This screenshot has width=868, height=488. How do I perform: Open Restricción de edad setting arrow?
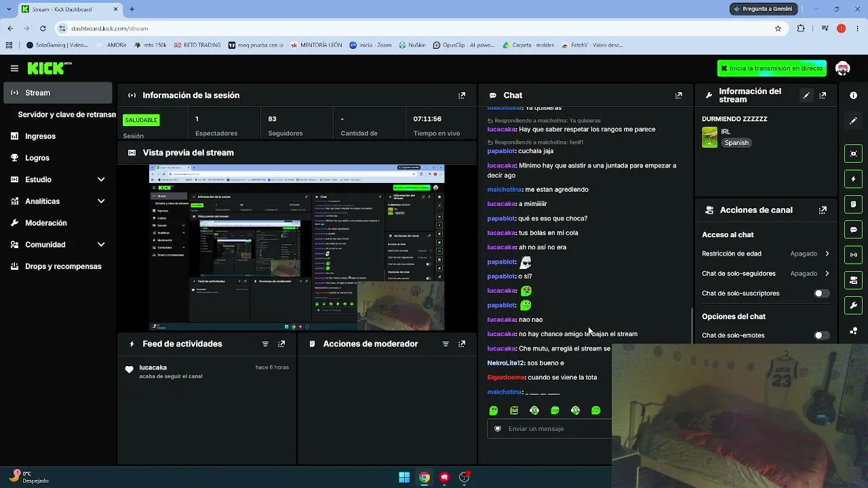coord(827,253)
